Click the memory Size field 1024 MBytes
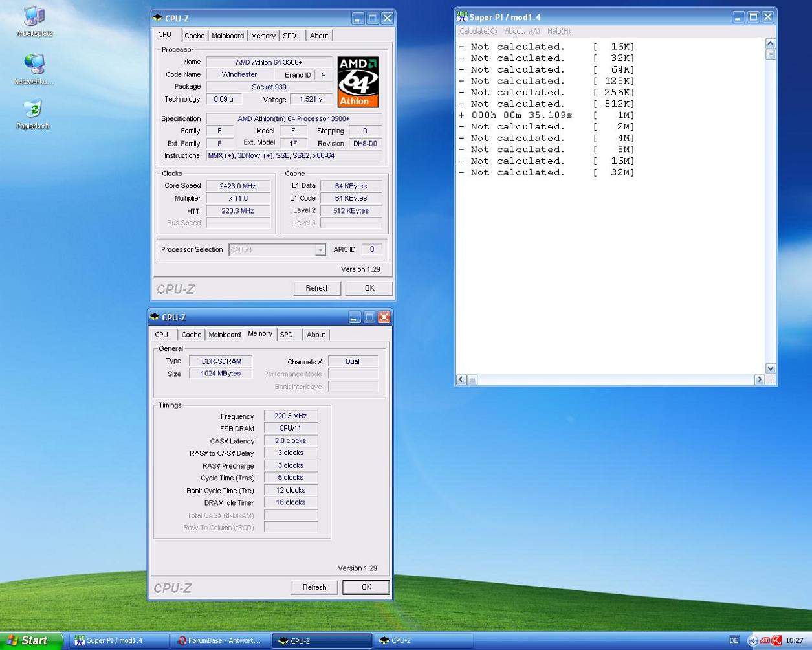 coord(221,374)
